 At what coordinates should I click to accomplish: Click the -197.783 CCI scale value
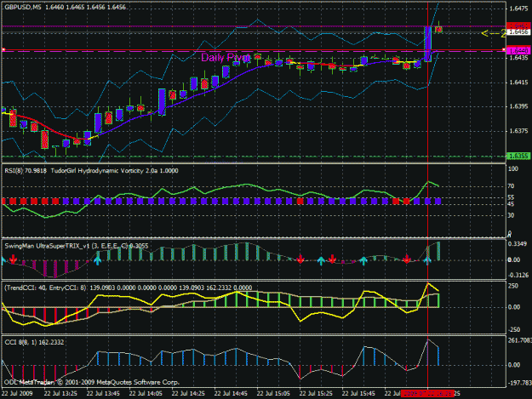coord(519,383)
